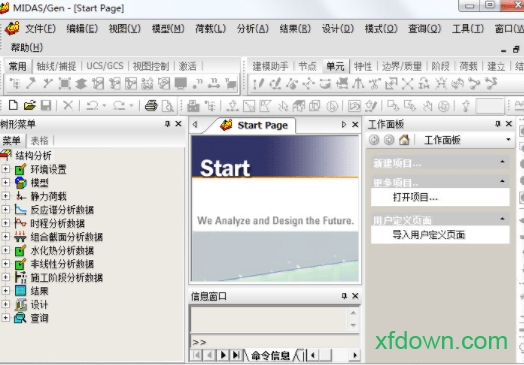The image size is (524, 365).
Task: Click the 信息窗口 scroll-up arrow
Action: [x=353, y=313]
